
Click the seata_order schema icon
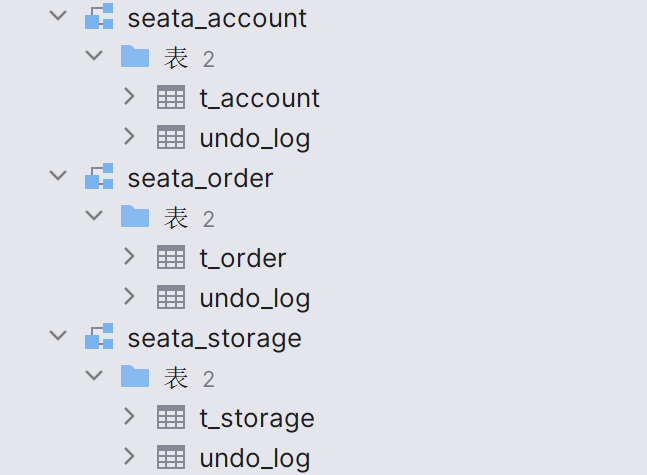(99, 178)
